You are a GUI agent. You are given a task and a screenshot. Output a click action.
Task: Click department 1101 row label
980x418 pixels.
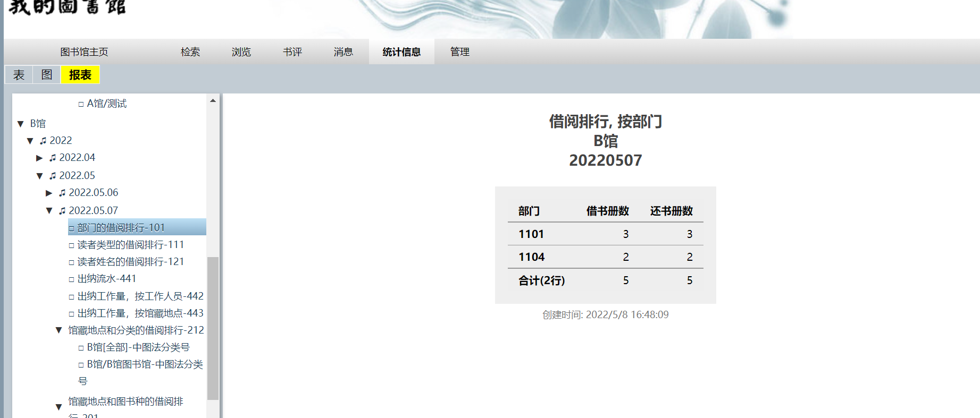(531, 234)
